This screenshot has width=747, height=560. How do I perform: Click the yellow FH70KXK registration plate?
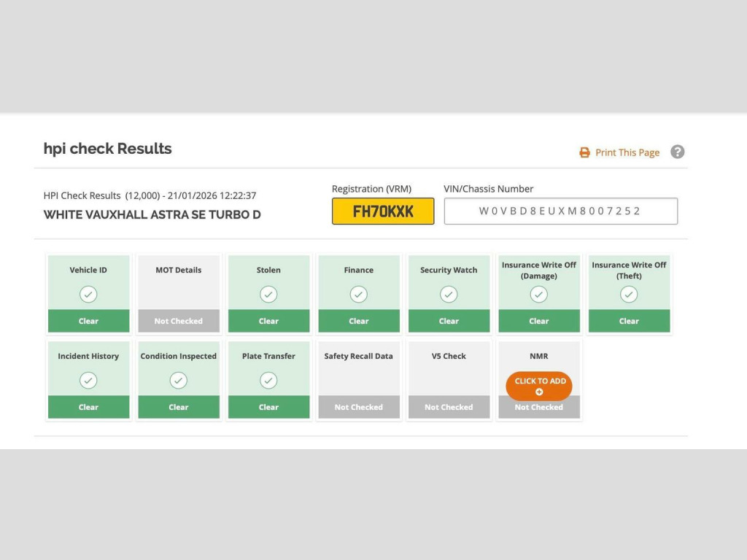(x=383, y=211)
